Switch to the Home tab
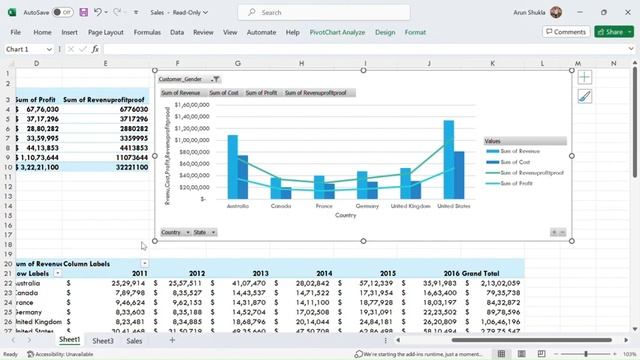The height and width of the screenshot is (360, 640). 42,32
